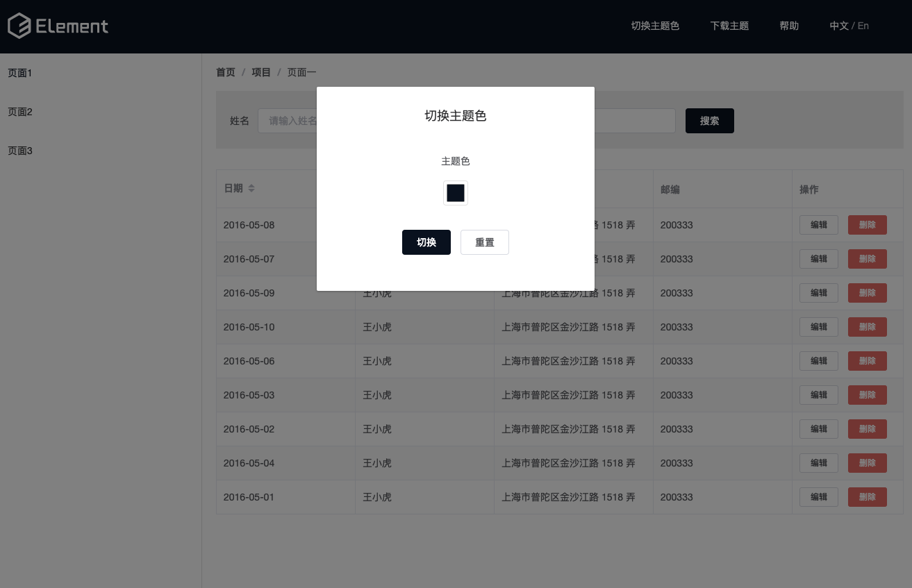Click the date cell 2016-05-08

coord(249,225)
